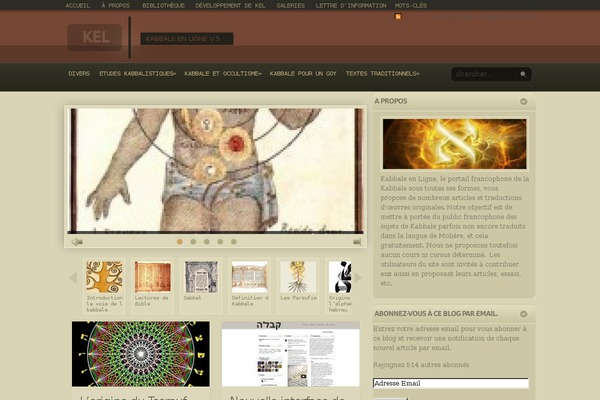Open Introduction la voie de la kabbale thumbnail

click(x=104, y=277)
